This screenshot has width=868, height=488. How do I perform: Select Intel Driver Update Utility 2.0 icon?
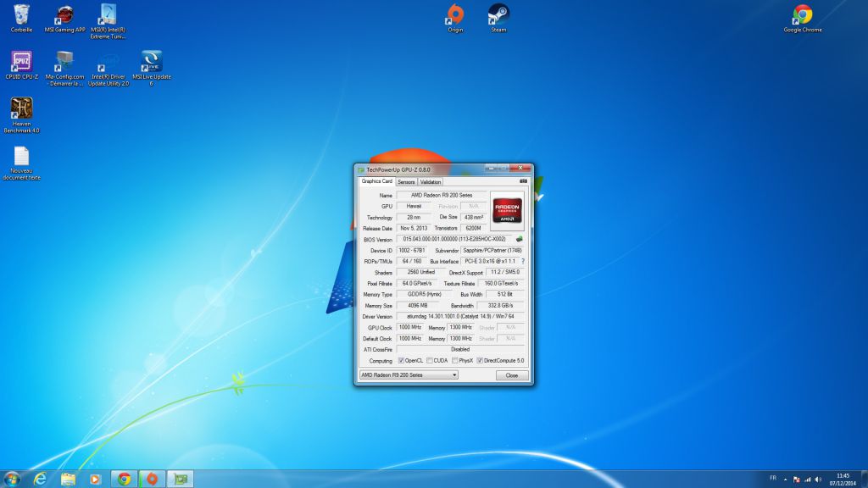(108, 69)
